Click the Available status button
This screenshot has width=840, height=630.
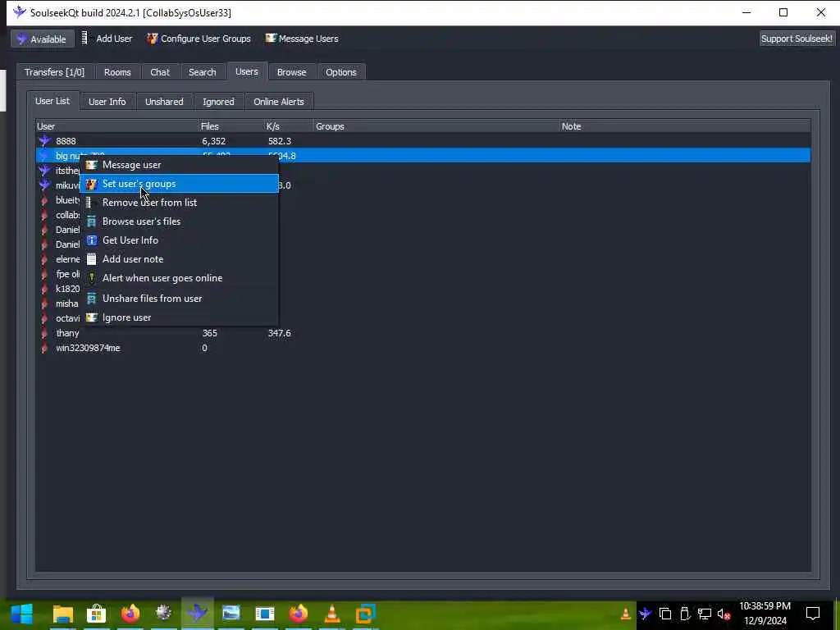point(43,39)
